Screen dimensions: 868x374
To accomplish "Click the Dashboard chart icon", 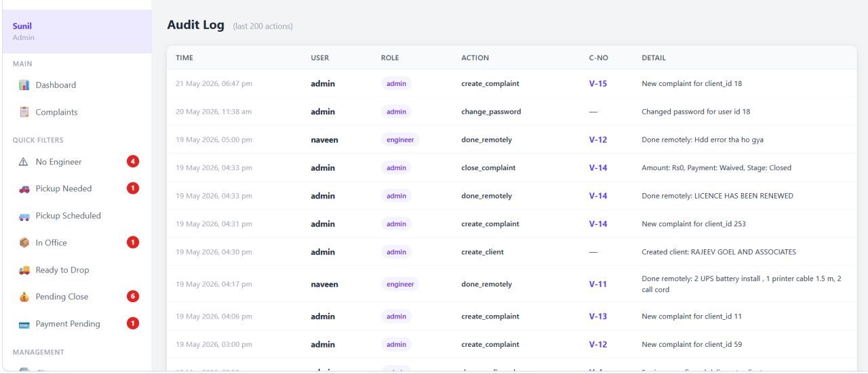I will 24,85.
